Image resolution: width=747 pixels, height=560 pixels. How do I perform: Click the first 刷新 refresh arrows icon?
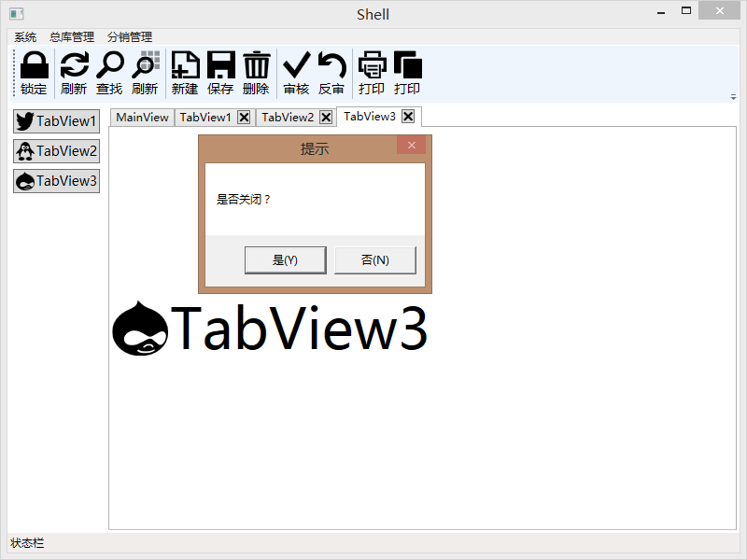click(x=74, y=73)
